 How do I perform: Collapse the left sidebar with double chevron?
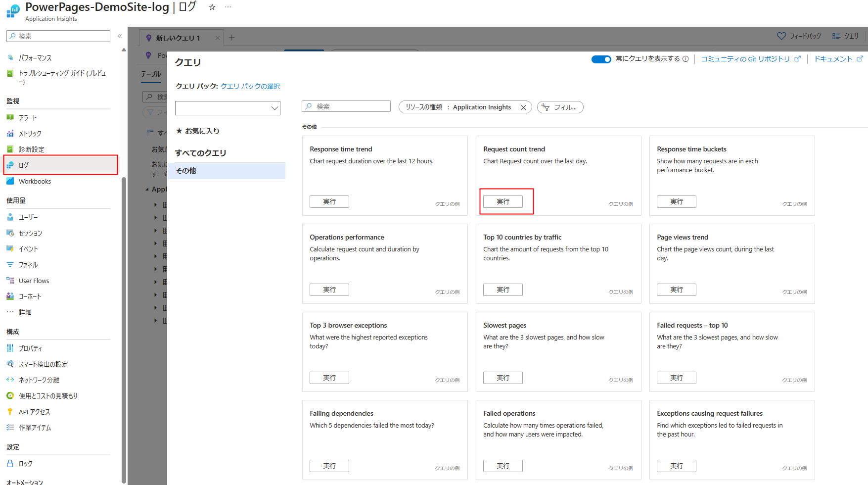point(119,36)
